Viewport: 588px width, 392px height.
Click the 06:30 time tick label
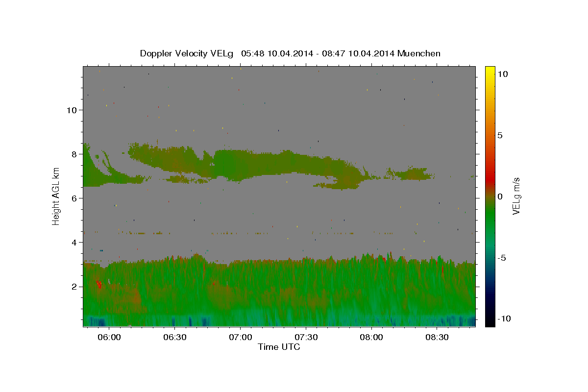pyautogui.click(x=174, y=338)
